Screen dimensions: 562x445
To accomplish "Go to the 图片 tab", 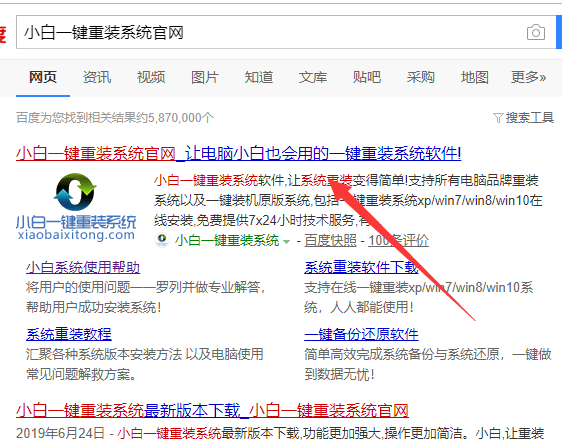I will tap(205, 77).
